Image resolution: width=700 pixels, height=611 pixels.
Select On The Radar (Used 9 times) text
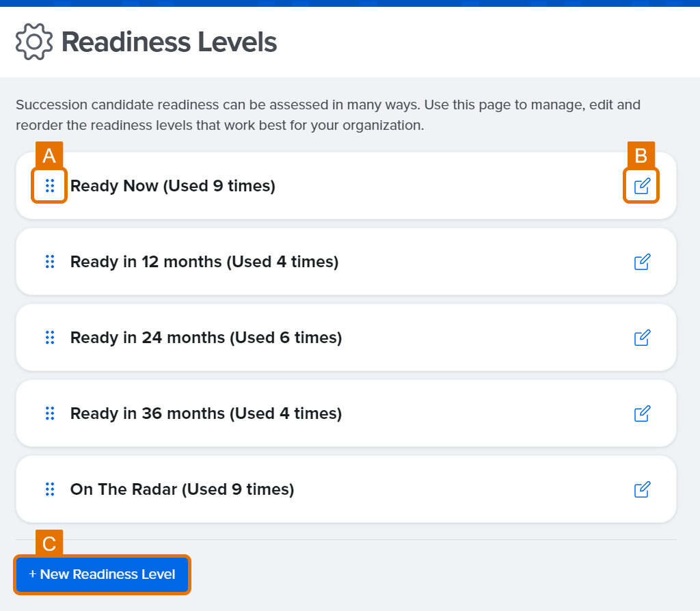182,489
